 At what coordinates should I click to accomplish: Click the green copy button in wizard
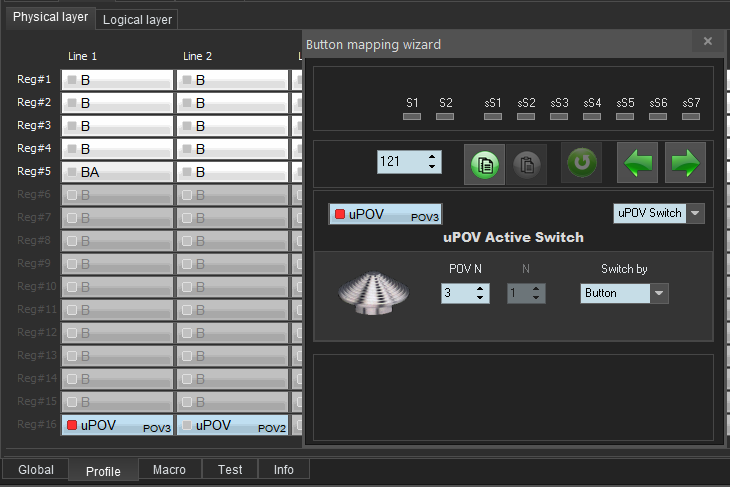point(484,164)
